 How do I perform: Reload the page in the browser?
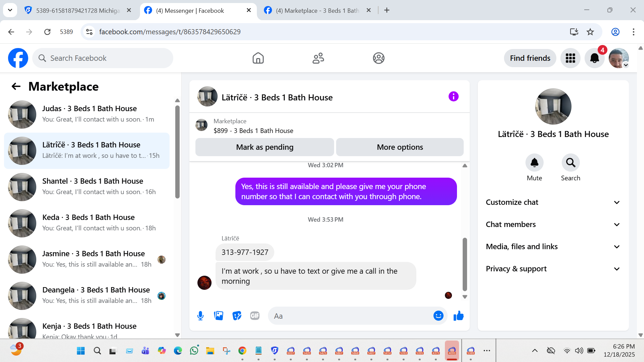coord(47,32)
